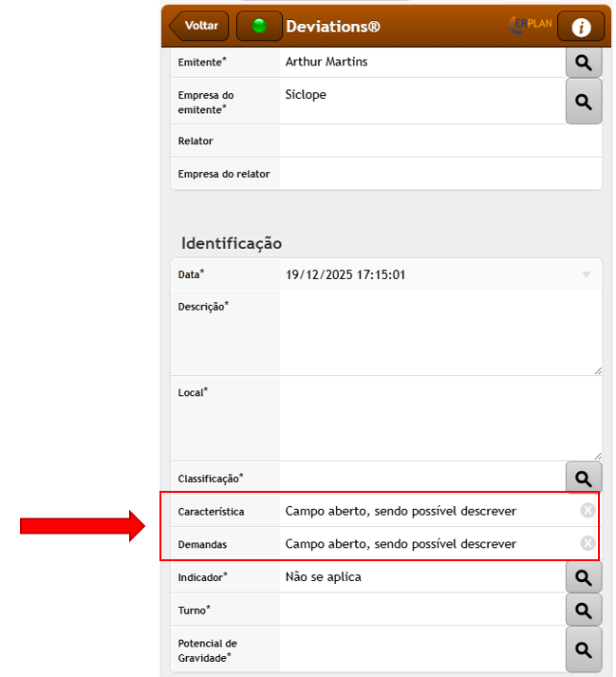Open the info button in header
This screenshot has width=616, height=677.
(580, 28)
